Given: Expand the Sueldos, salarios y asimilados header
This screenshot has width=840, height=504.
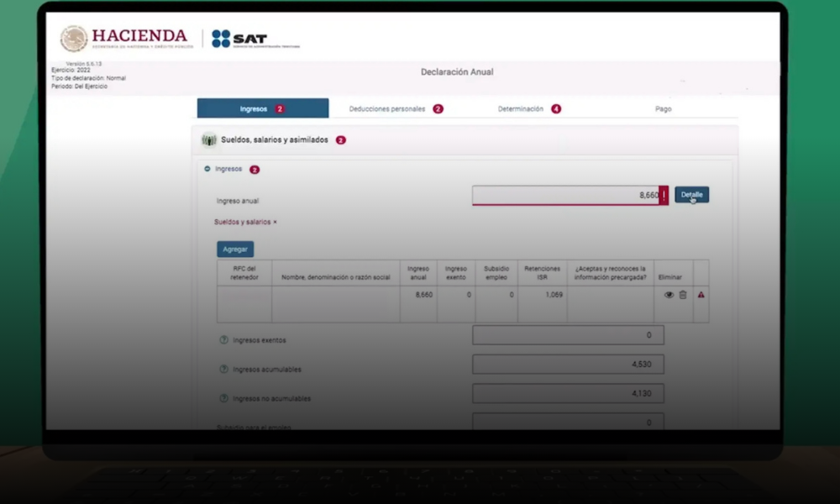Looking at the screenshot, I should [274, 140].
